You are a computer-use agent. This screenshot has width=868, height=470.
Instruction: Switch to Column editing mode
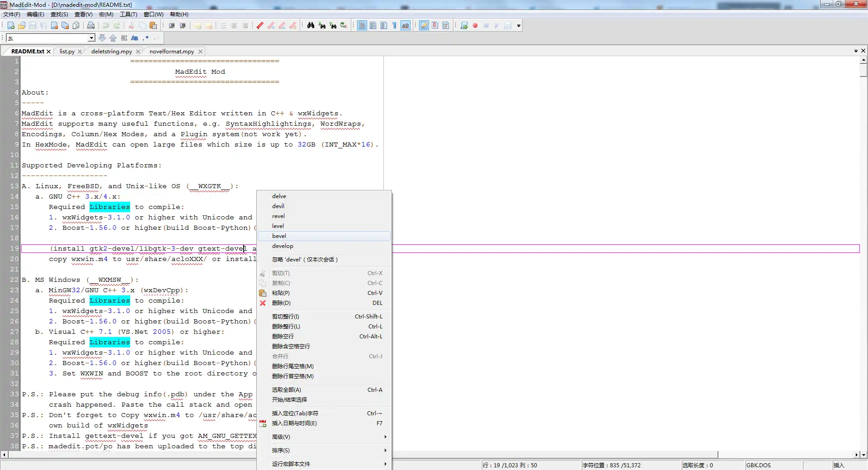(x=435, y=26)
